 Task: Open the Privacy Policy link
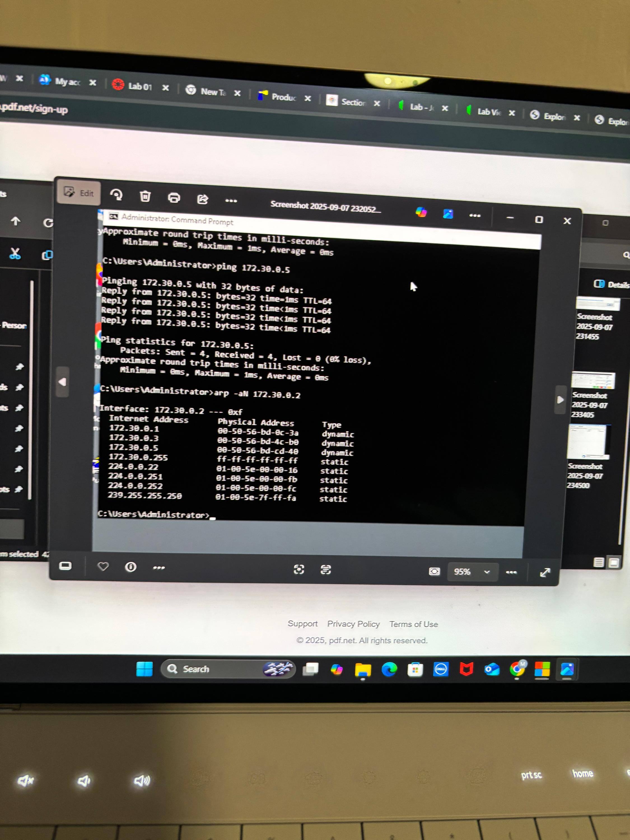[353, 624]
